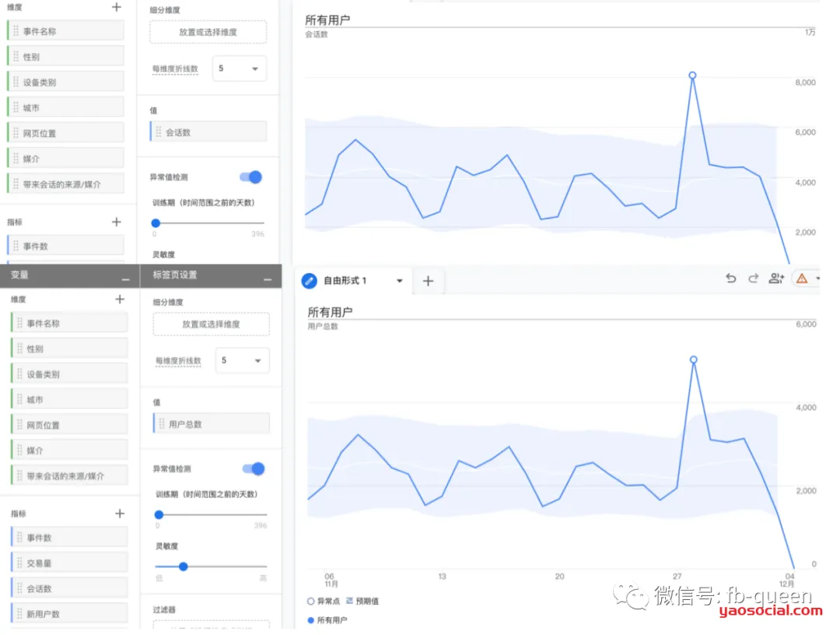840x635 pixels.
Task: Open the 自由形式 1 tab dropdown arrow
Action: tap(399, 281)
